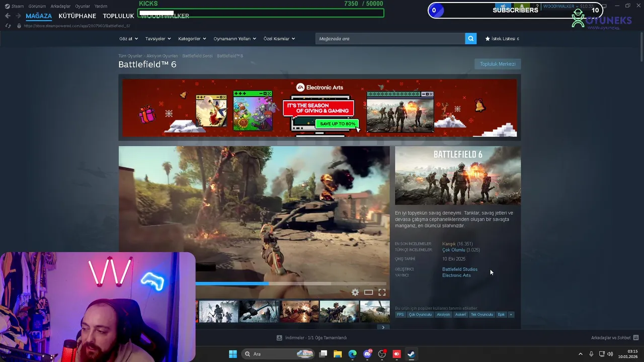644x362 pixels.
Task: Open the Downloads icon at bottom bar
Action: pyautogui.click(x=279, y=338)
